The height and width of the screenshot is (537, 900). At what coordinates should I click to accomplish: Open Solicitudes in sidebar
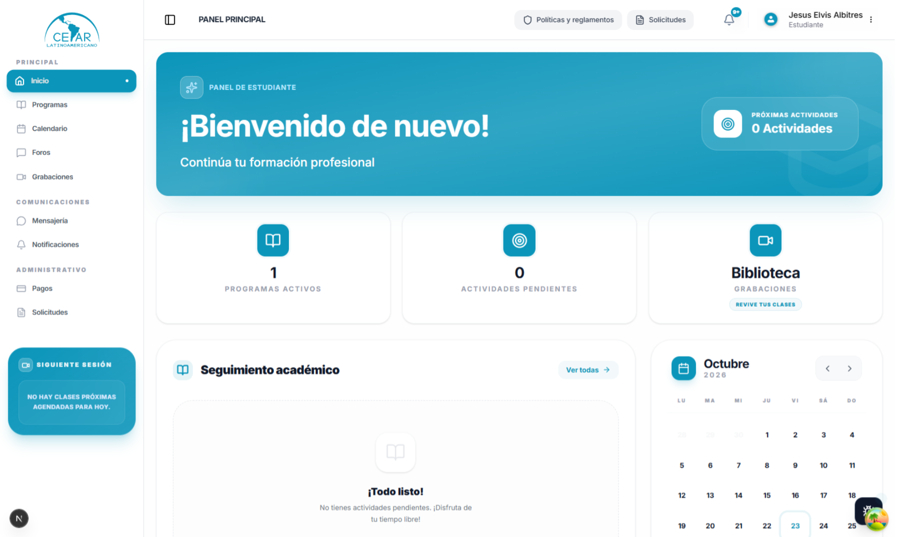coord(72,313)
